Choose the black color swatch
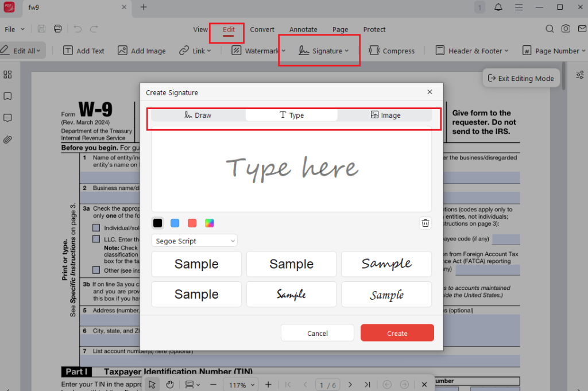Image resolution: width=588 pixels, height=391 pixels. pyautogui.click(x=157, y=223)
